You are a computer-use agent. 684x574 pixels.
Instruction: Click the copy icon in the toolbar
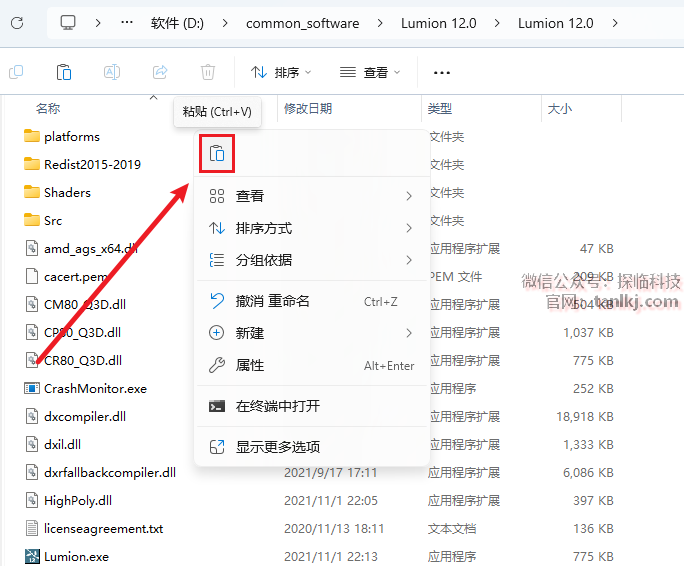(16, 72)
